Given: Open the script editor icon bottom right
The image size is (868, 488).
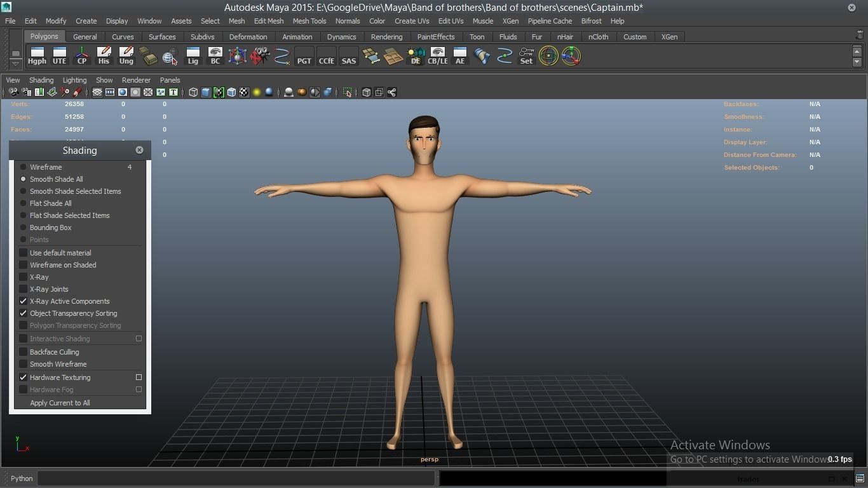Looking at the screenshot, I should pos(860,478).
